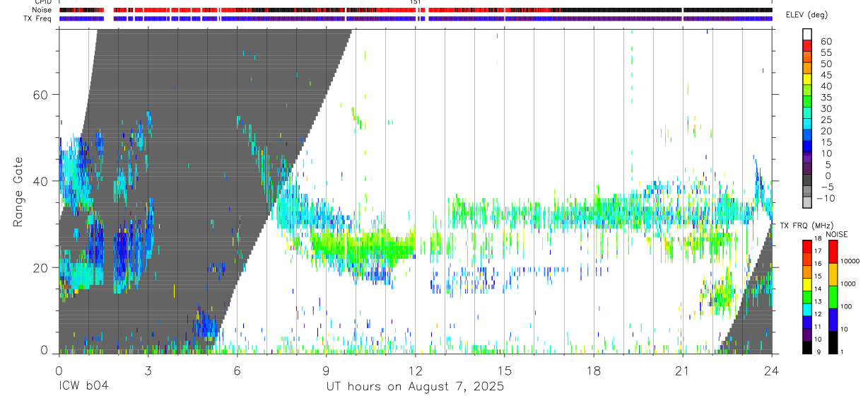Select light gray bottom ELEV swatch below -10

point(807,203)
